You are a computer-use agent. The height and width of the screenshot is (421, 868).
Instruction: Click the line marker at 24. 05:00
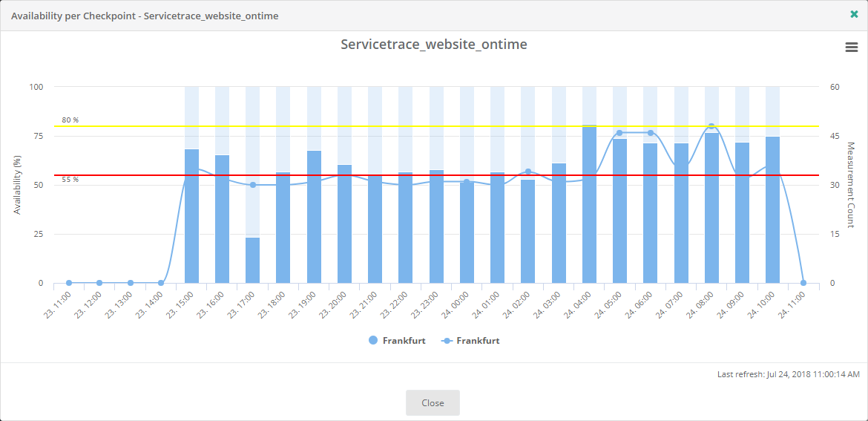click(x=619, y=133)
